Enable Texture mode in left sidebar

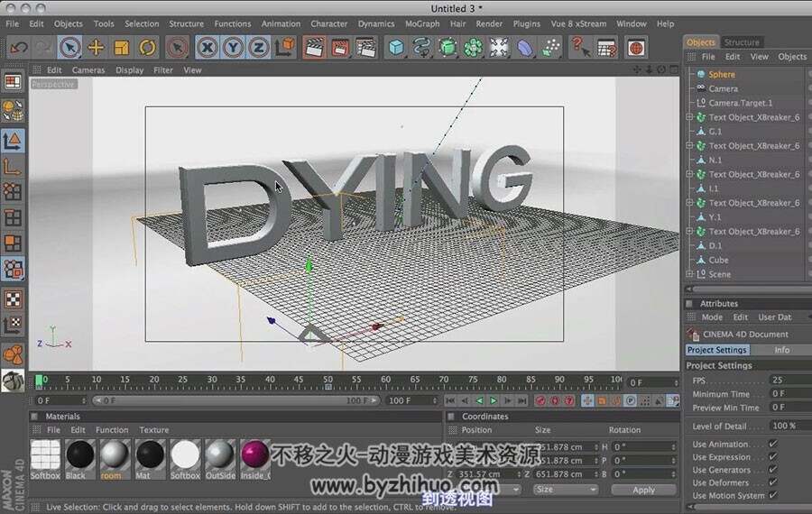click(x=13, y=299)
